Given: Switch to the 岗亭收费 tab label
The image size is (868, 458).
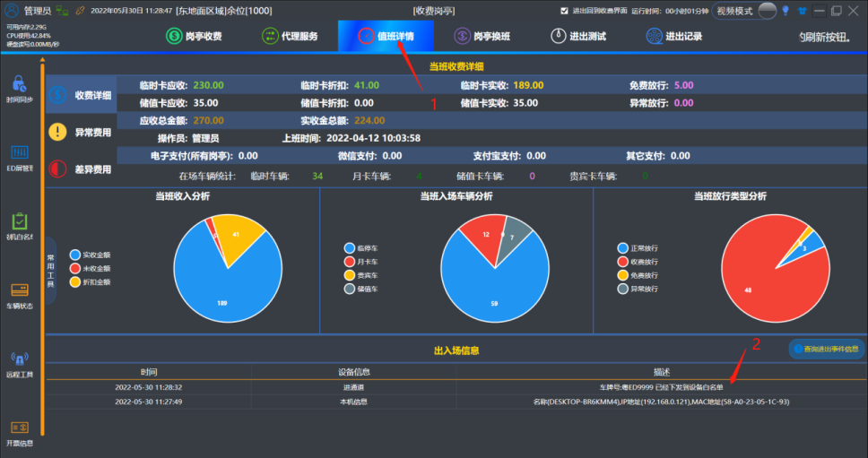Looking at the screenshot, I should [204, 37].
